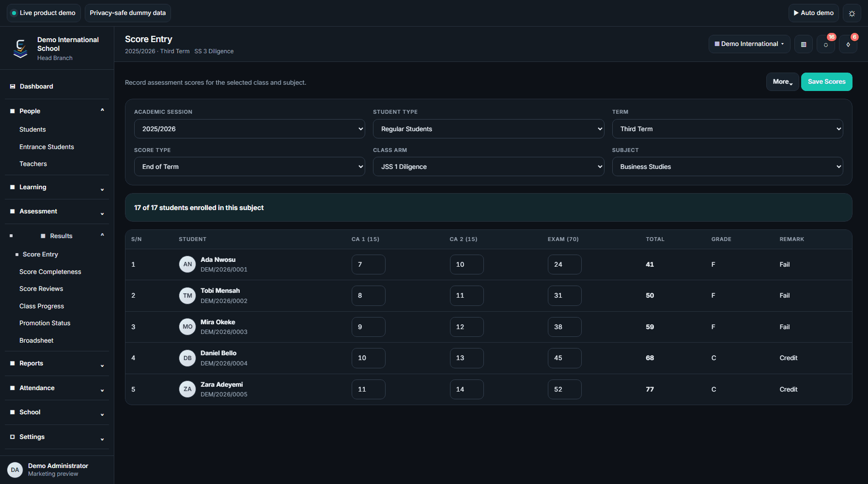
Task: Click the barcode-style grid icon in header
Action: [804, 44]
